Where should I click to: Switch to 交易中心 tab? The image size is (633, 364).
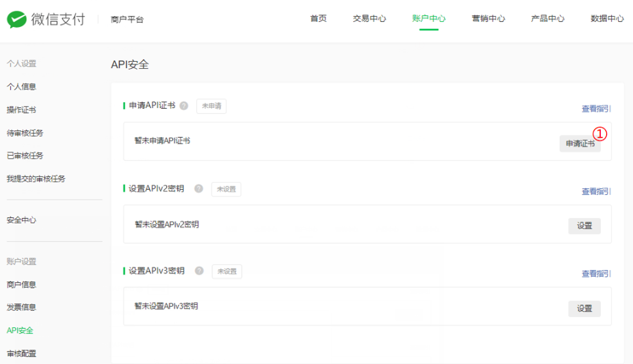369,19
